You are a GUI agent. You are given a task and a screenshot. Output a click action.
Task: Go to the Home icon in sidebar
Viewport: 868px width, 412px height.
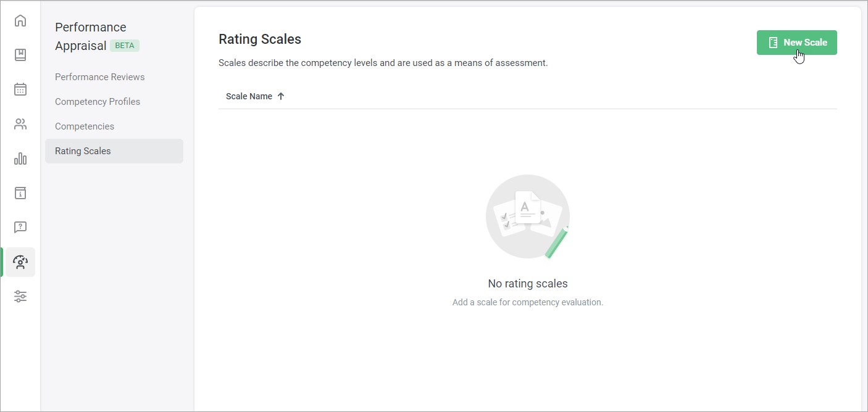[x=20, y=20]
